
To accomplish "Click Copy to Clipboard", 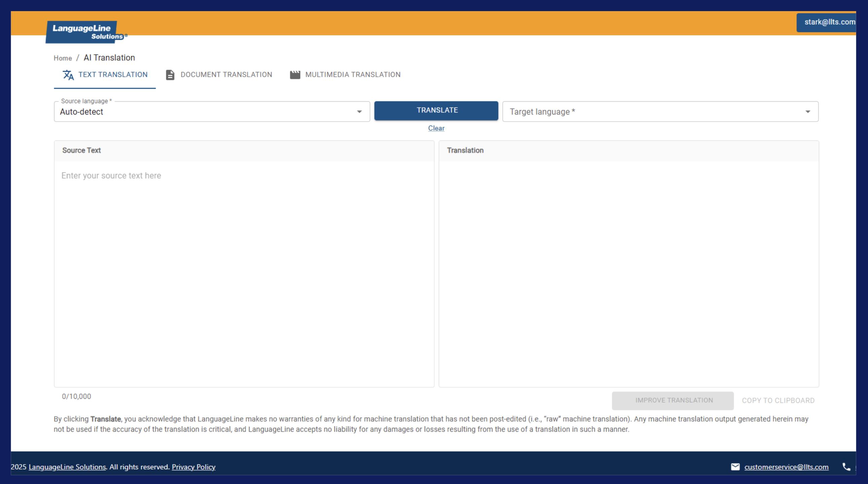I will coord(778,400).
